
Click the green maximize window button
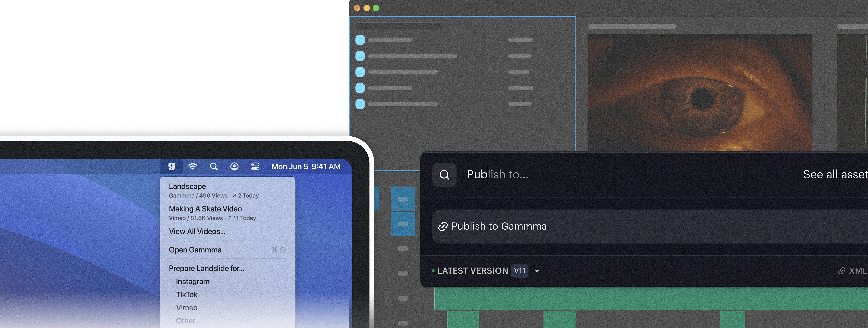click(376, 8)
